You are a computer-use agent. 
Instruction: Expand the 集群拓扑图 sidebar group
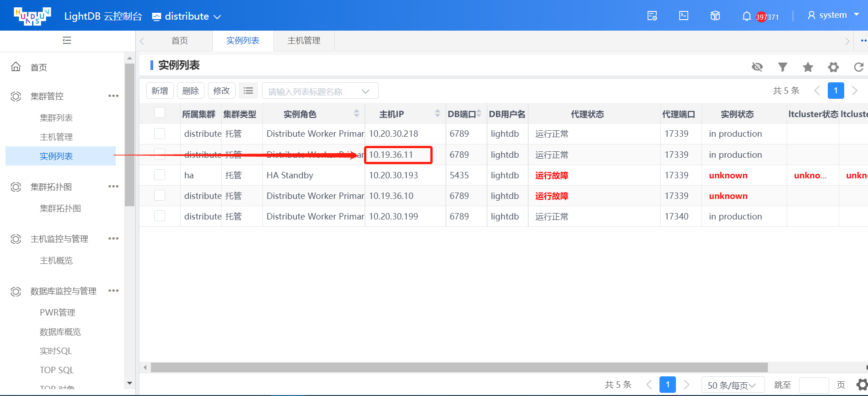pos(51,187)
